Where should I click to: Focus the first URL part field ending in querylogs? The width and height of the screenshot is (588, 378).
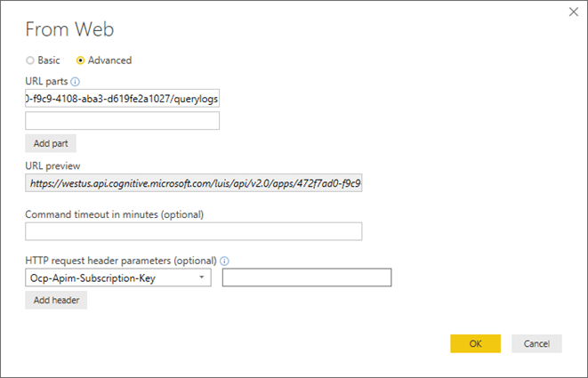[x=122, y=99]
